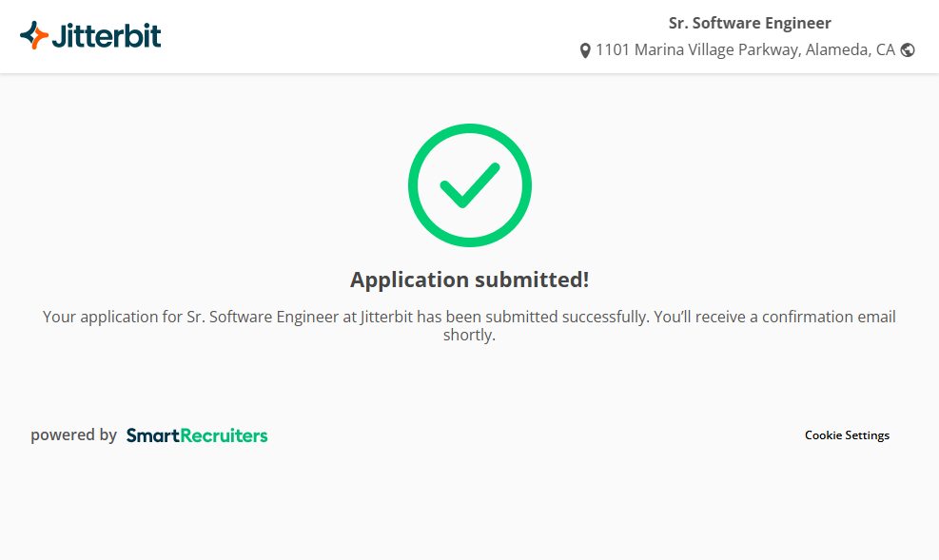Click the green success checkmark circle

[469, 185]
